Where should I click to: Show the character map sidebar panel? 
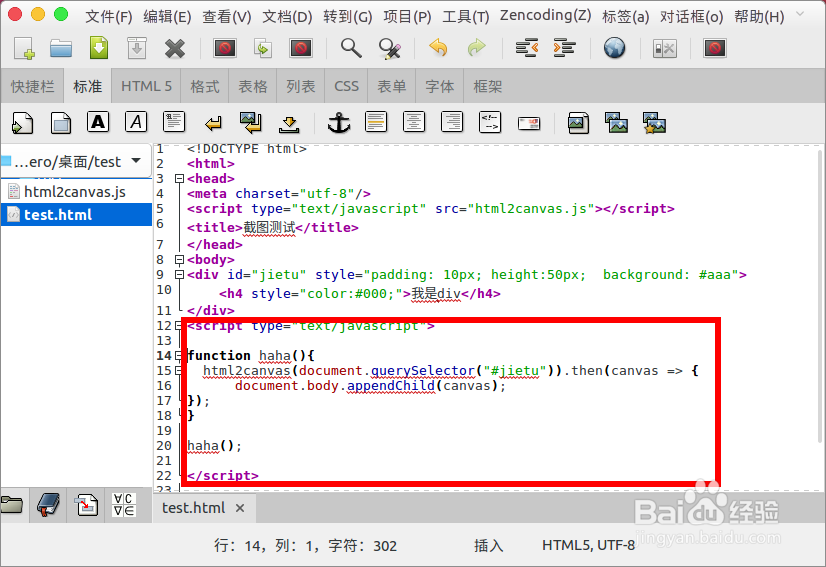[x=124, y=505]
